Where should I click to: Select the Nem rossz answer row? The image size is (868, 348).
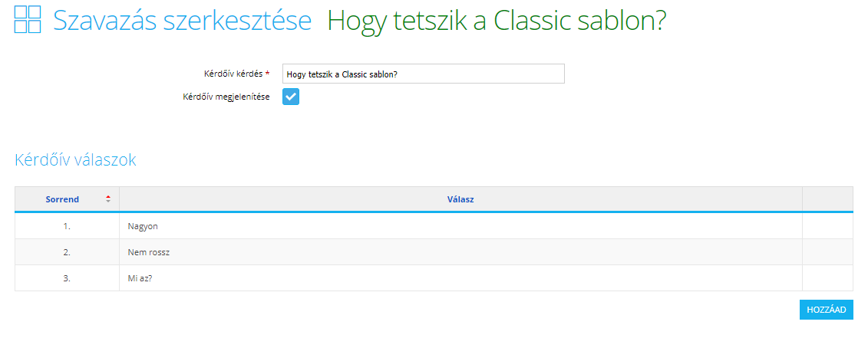pos(434,252)
